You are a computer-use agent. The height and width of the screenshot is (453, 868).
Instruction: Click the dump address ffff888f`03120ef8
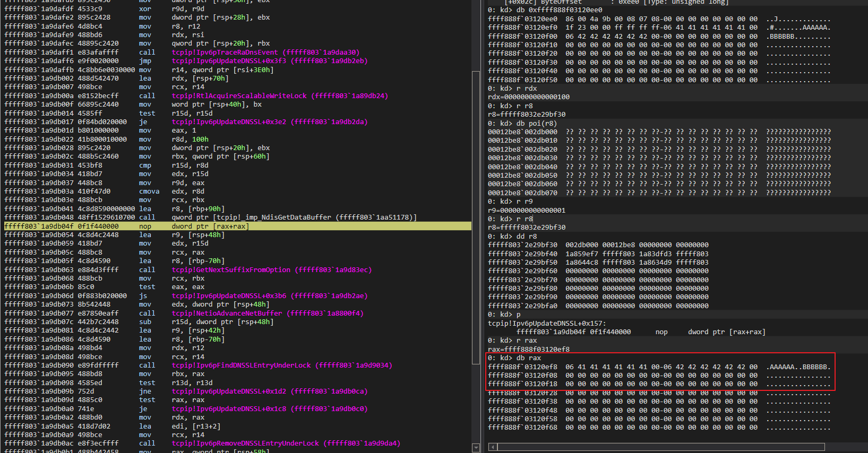pos(523,367)
